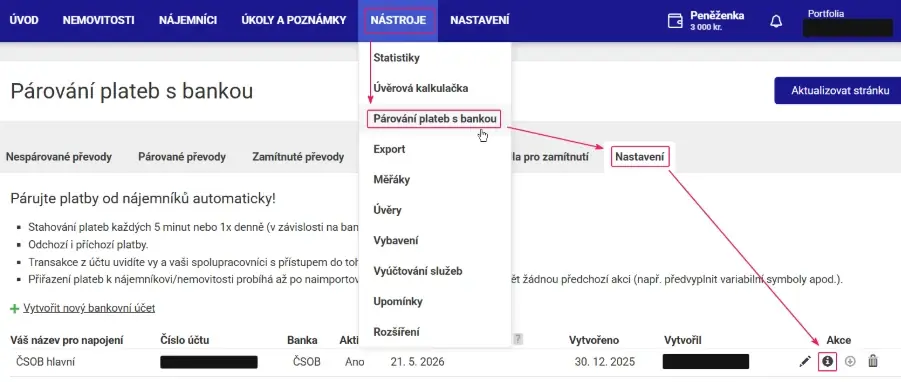Open NASTAVENÍ in the top bar
The height and width of the screenshot is (382, 901).
pos(480,21)
